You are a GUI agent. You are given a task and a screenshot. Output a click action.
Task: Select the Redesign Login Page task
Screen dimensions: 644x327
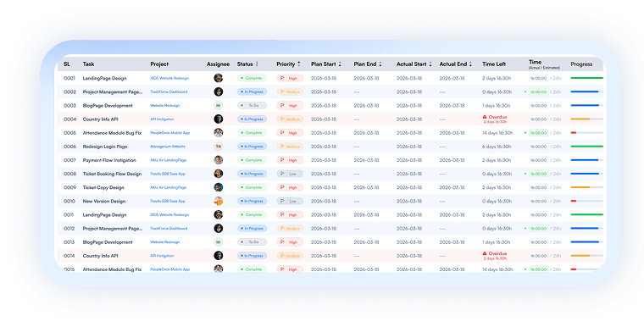(x=105, y=147)
